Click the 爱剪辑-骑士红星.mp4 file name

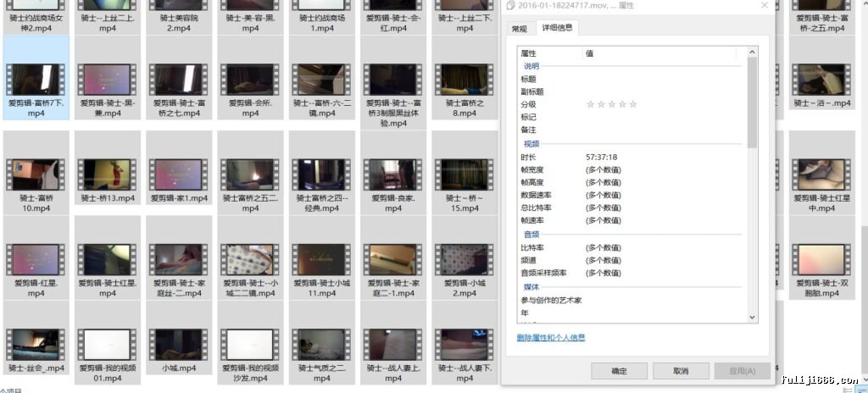[108, 288]
